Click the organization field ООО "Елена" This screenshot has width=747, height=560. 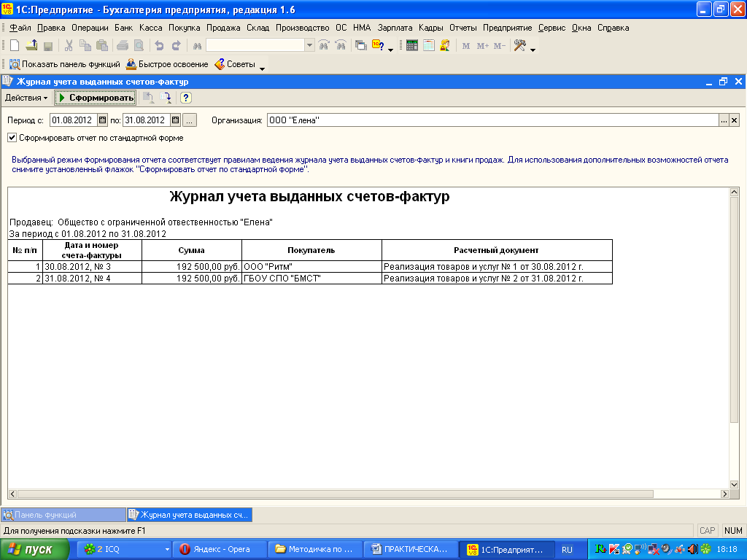(x=492, y=120)
